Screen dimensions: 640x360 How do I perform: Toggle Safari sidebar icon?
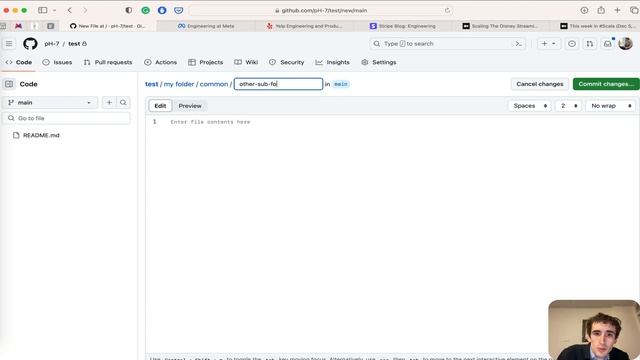[x=42, y=10]
